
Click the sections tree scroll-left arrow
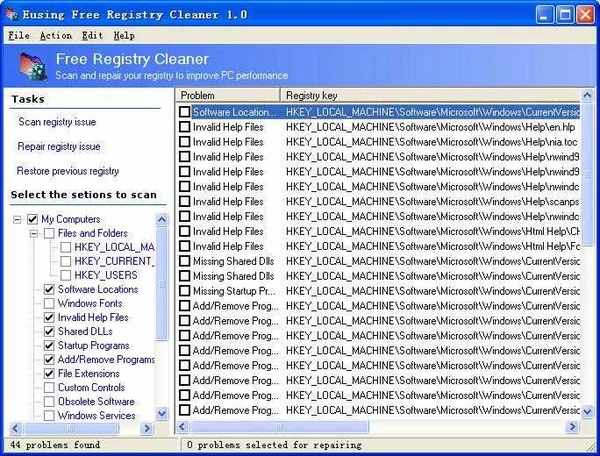(15, 428)
